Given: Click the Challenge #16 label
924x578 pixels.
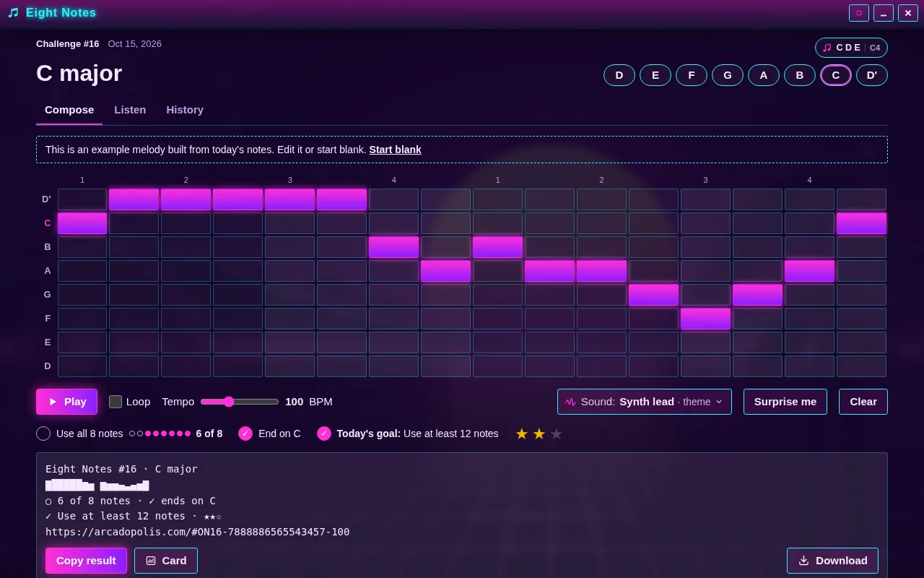Looking at the screenshot, I should coord(68,44).
